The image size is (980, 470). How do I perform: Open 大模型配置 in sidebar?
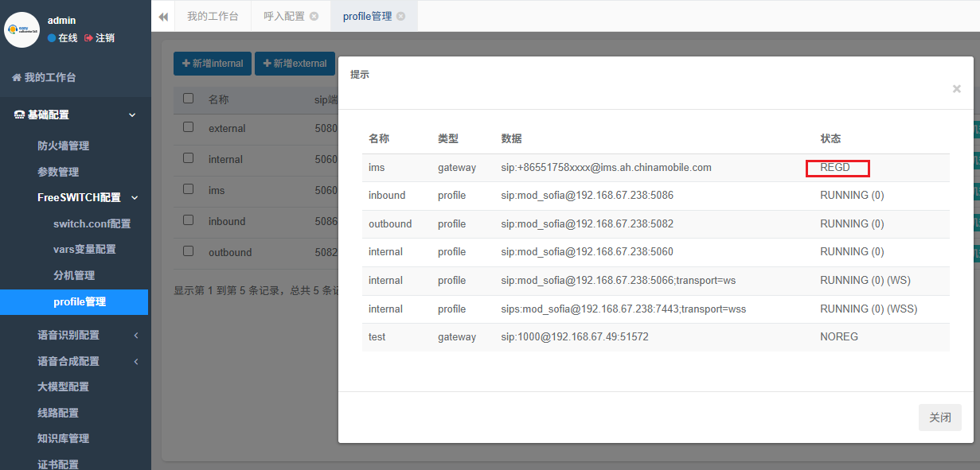point(63,386)
